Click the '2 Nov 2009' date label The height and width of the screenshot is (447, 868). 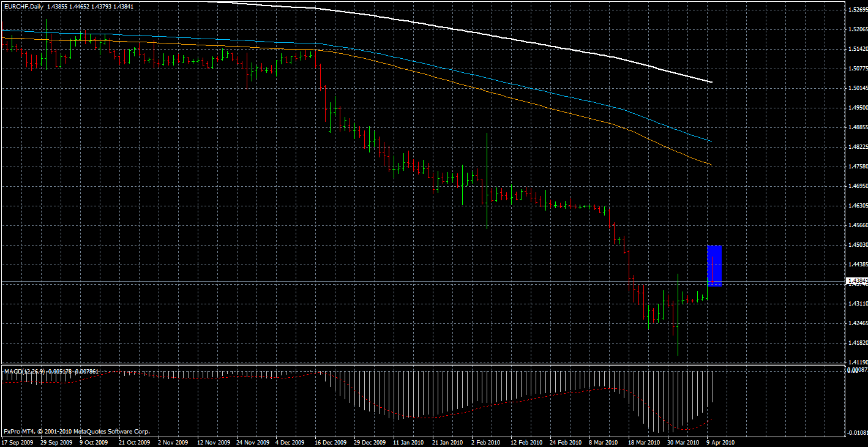pyautogui.click(x=173, y=442)
